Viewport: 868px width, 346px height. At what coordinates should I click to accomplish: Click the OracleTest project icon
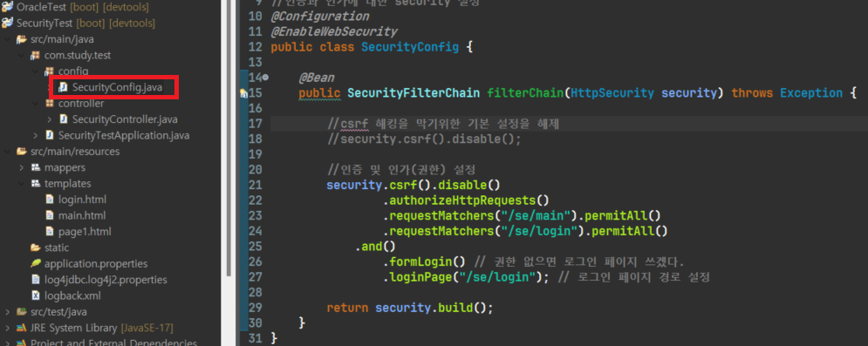7,7
